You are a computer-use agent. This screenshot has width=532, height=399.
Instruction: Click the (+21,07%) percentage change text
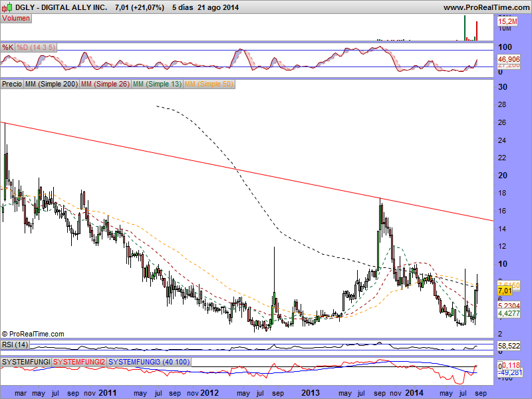pos(147,7)
